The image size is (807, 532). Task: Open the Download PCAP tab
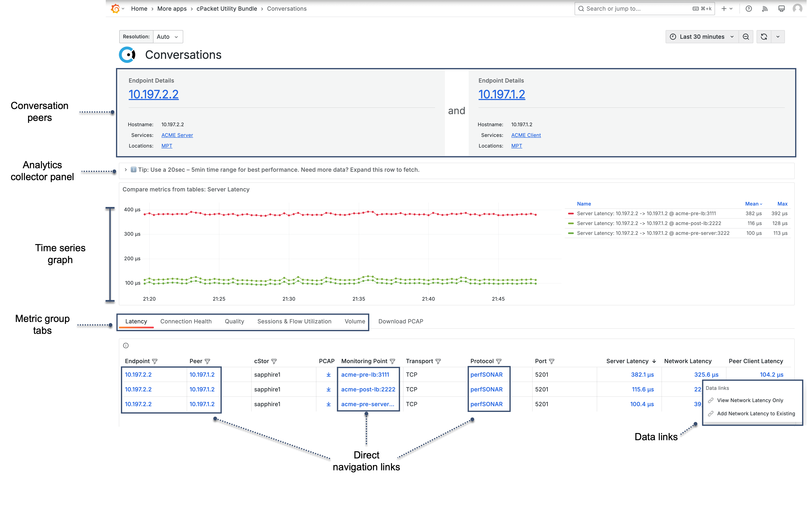[401, 321]
